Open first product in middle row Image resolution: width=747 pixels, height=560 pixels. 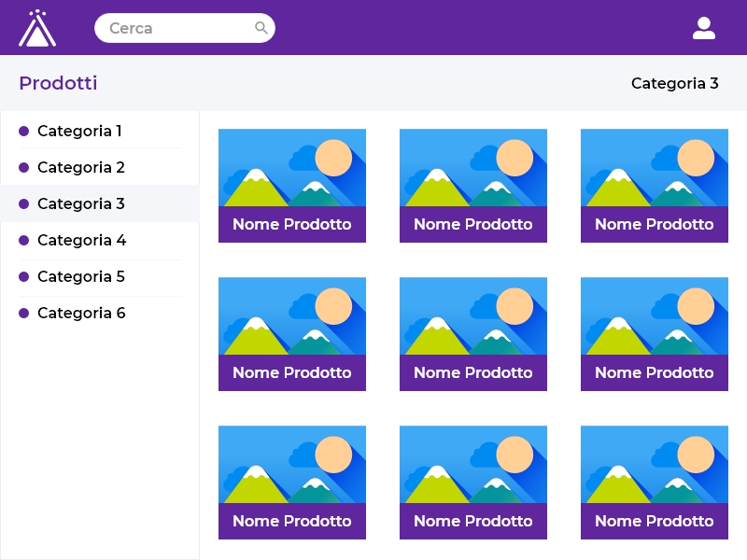(x=292, y=334)
